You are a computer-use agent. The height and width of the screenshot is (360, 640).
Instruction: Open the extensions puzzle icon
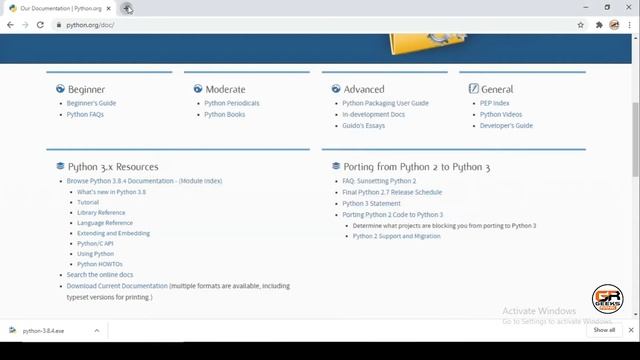(x=599, y=25)
